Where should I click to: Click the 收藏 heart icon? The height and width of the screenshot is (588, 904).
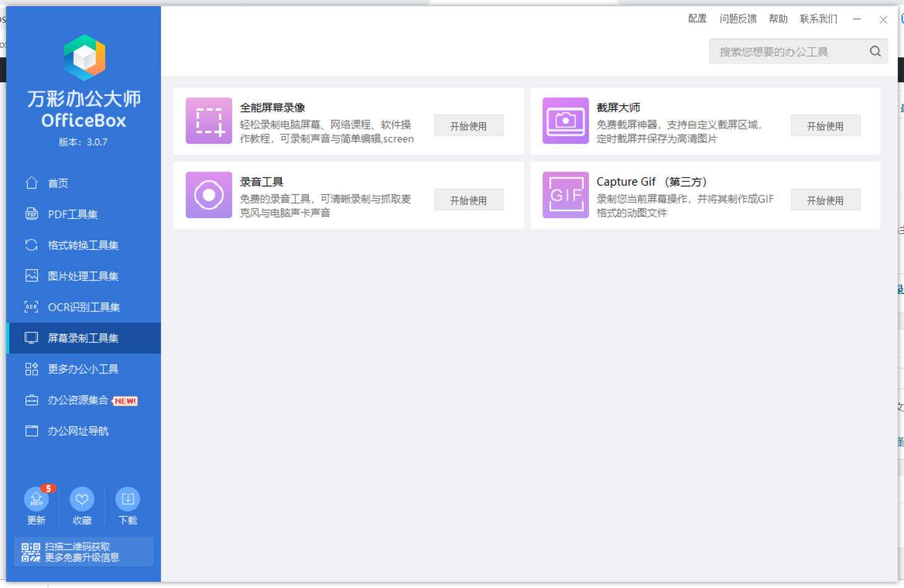82,499
